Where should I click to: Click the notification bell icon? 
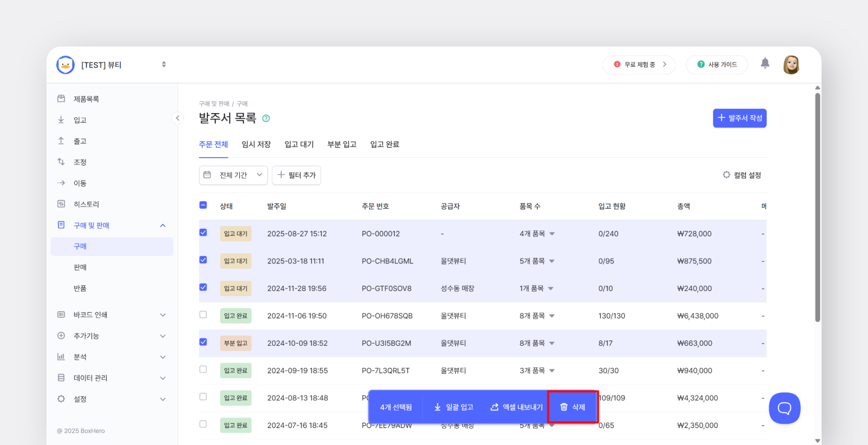coord(765,64)
